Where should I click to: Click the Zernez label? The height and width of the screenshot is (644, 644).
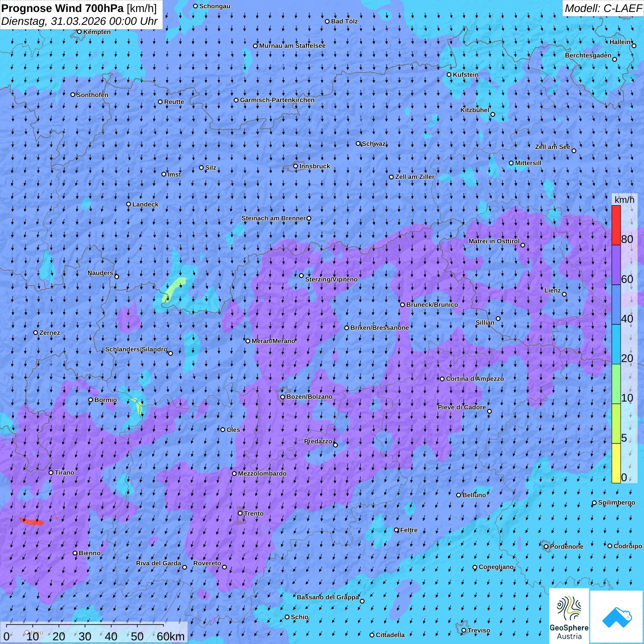50,333
